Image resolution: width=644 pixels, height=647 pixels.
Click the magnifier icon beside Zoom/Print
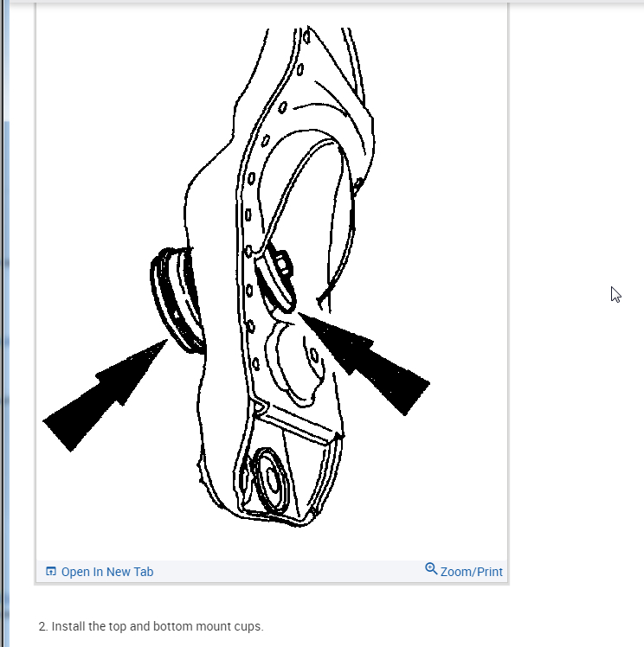[431, 568]
